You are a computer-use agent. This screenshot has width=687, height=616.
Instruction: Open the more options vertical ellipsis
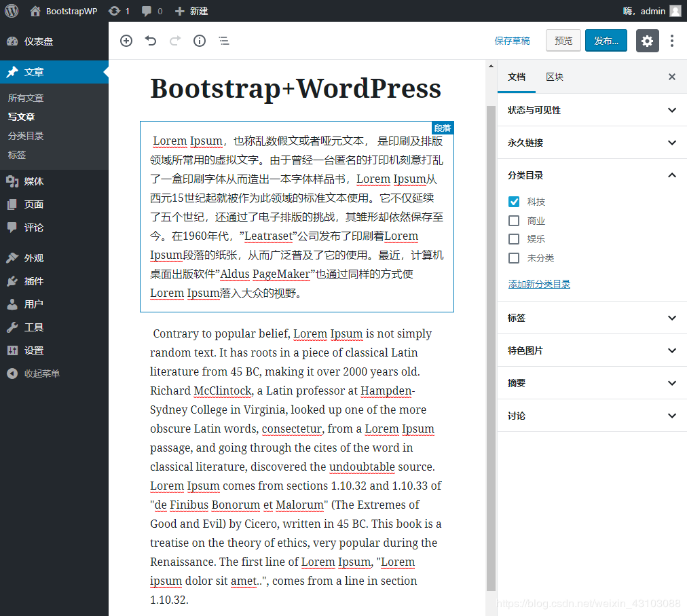pyautogui.click(x=671, y=41)
